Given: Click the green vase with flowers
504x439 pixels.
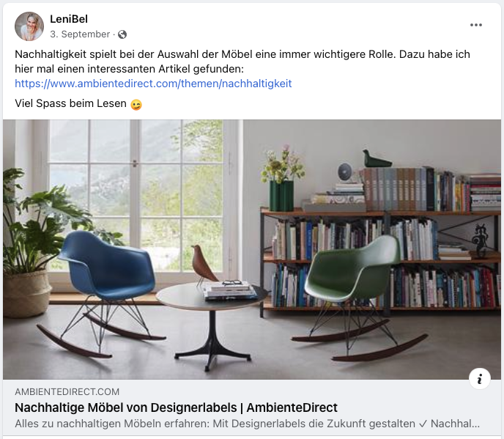Looking at the screenshot, I should click(282, 179).
